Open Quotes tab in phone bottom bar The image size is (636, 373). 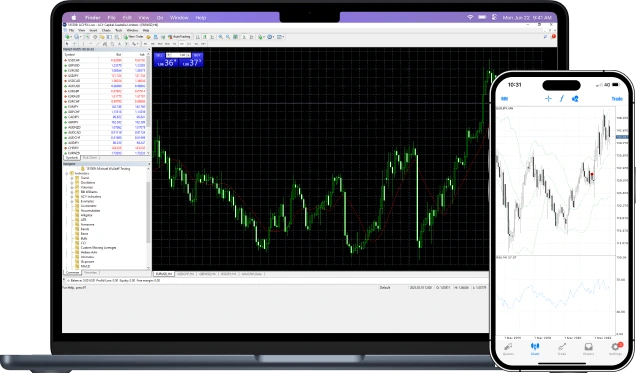[x=508, y=349]
